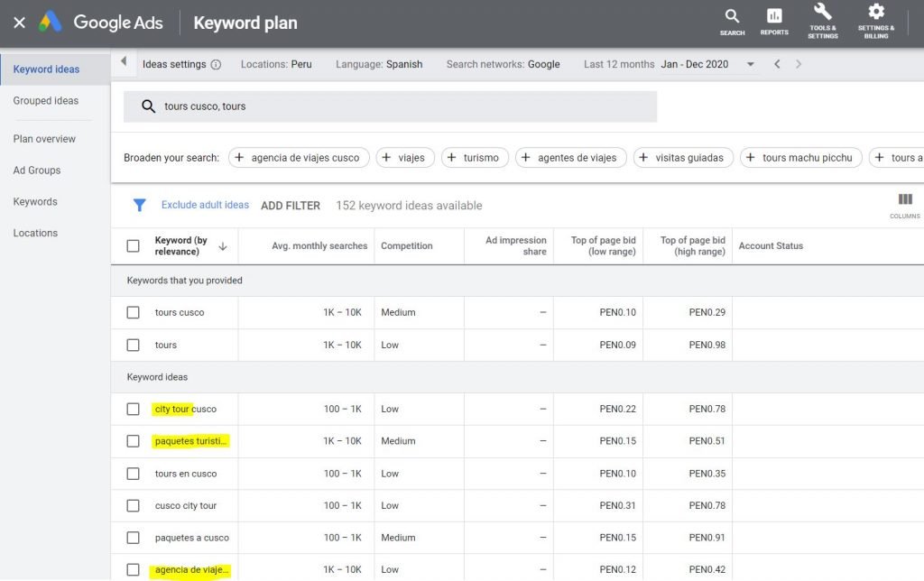Click the magnifier icon in the keyword box
Screen dimensions: 924x581
point(149,106)
